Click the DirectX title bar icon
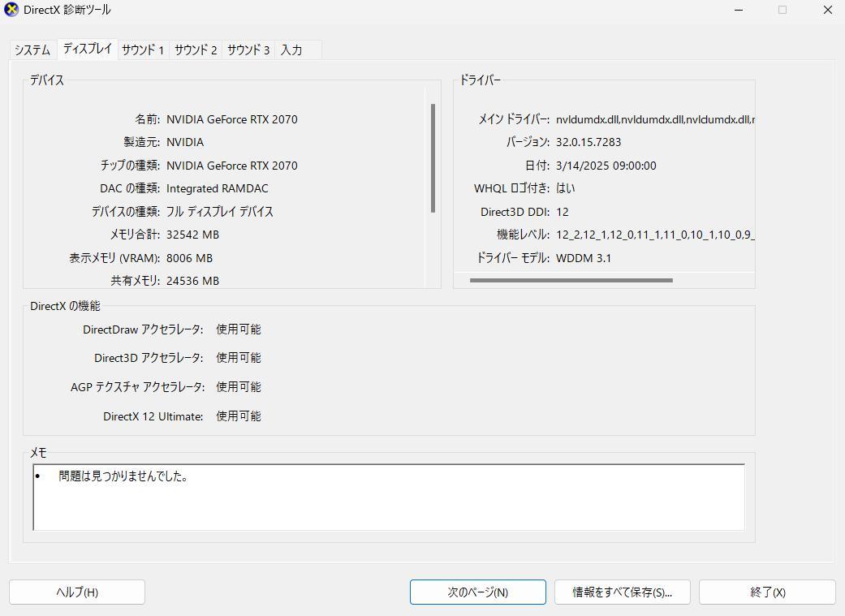Viewport: 845px width, 616px height. click(11, 10)
